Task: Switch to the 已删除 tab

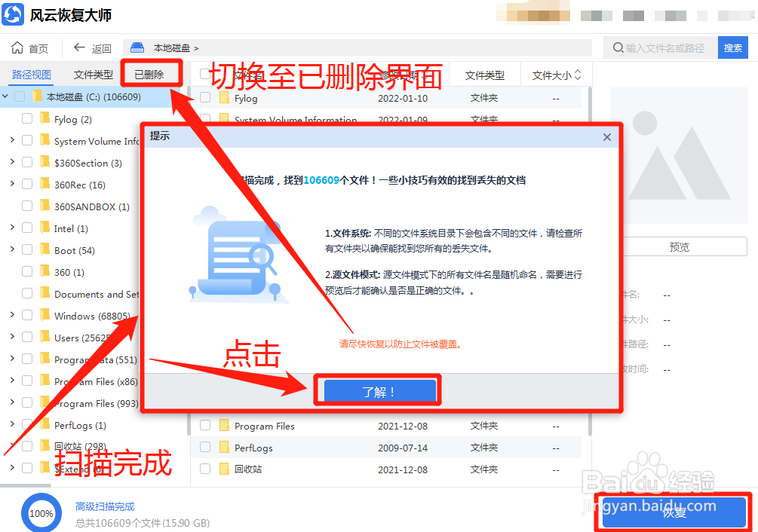Action: pos(152,74)
